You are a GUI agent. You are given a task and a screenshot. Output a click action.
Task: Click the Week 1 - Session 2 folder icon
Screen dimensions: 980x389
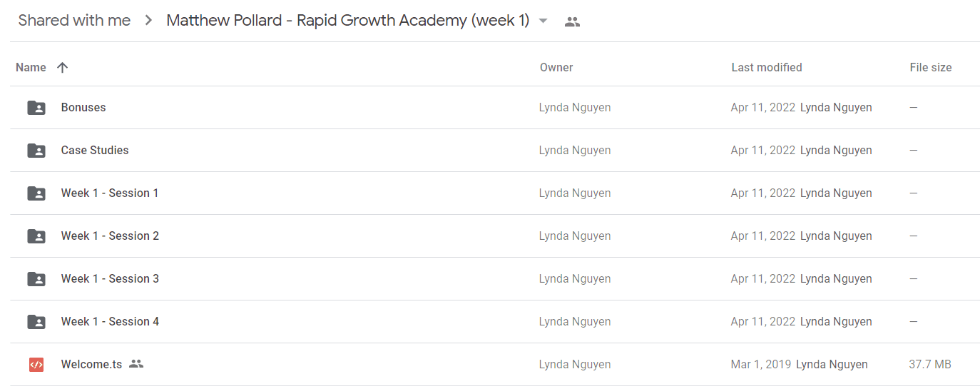click(36, 236)
